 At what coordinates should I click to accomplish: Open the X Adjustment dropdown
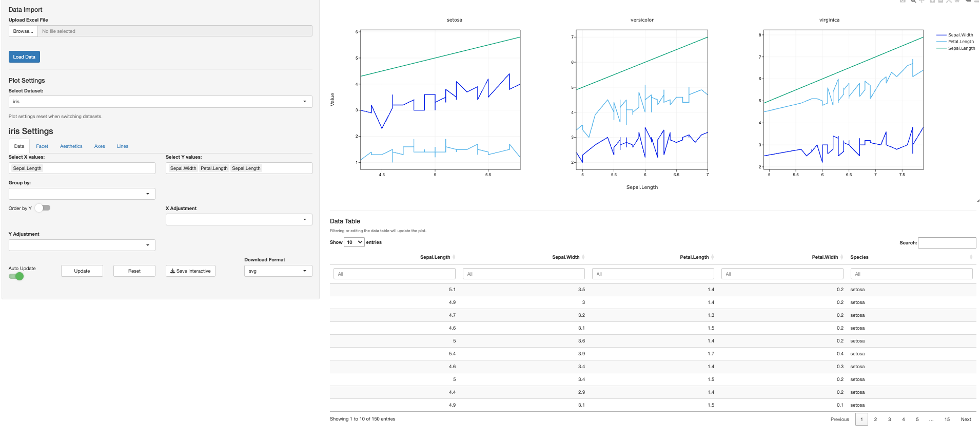point(239,220)
